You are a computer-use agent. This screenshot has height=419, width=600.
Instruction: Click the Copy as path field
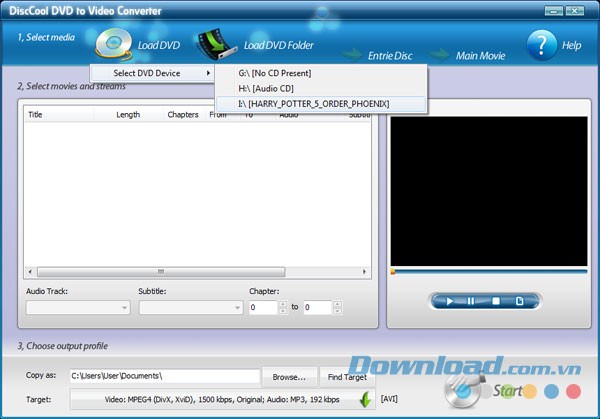point(165,376)
